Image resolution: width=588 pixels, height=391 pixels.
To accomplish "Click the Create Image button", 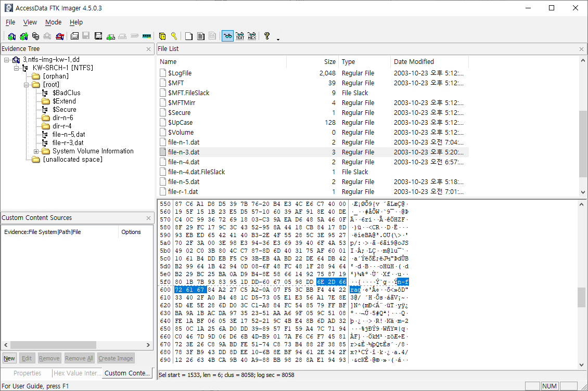I will (116, 358).
